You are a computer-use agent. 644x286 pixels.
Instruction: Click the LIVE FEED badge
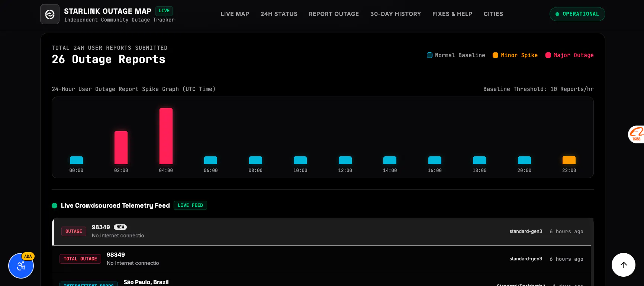point(190,205)
